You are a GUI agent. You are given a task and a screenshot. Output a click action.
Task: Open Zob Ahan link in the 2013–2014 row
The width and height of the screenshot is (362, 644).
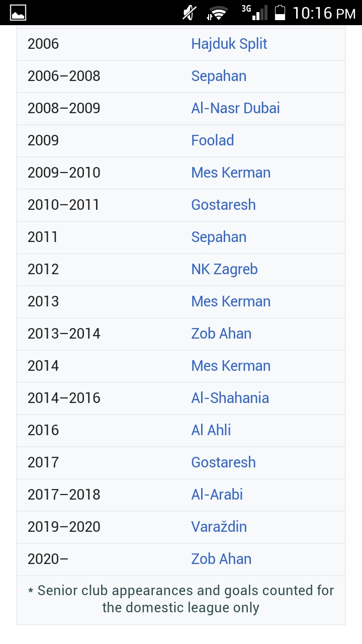tap(221, 334)
